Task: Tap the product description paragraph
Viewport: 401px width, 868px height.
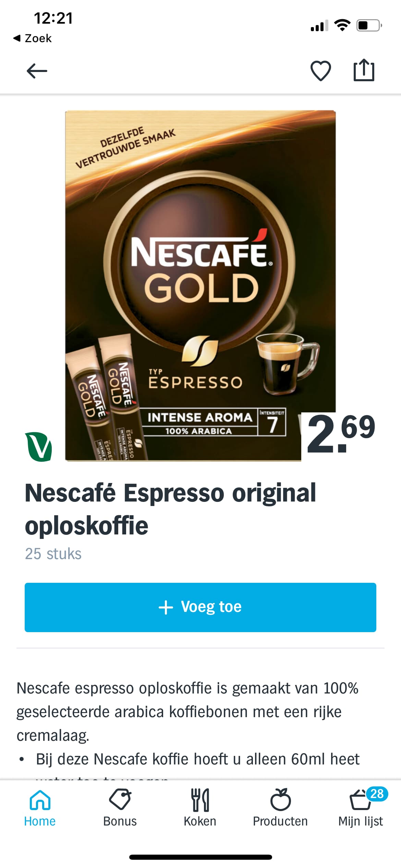Action: point(187,712)
